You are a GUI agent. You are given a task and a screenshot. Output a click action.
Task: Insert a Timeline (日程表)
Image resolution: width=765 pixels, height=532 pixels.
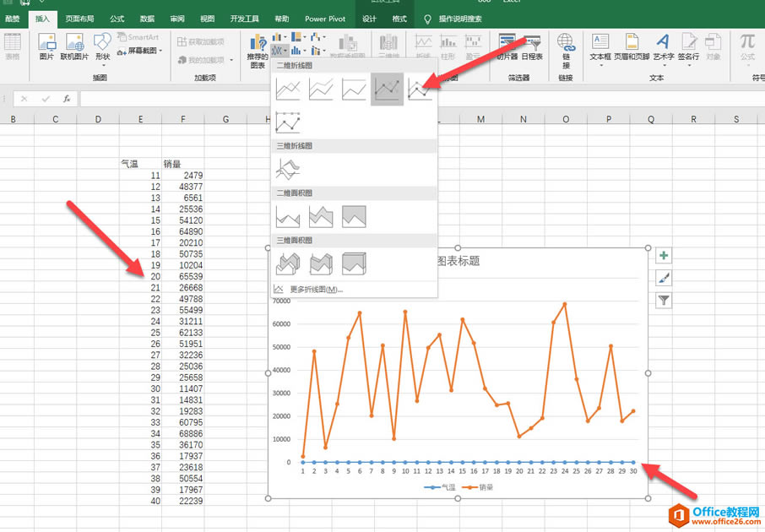[531, 46]
